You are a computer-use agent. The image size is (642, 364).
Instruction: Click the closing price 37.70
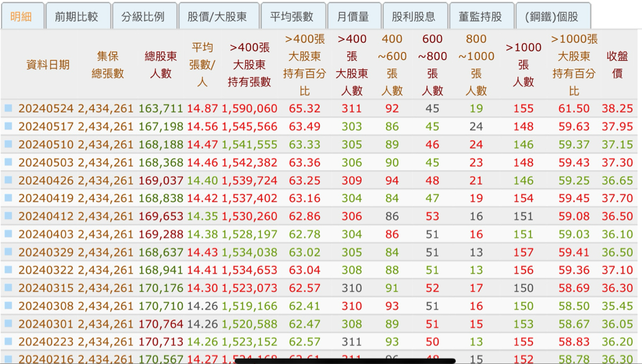617,198
